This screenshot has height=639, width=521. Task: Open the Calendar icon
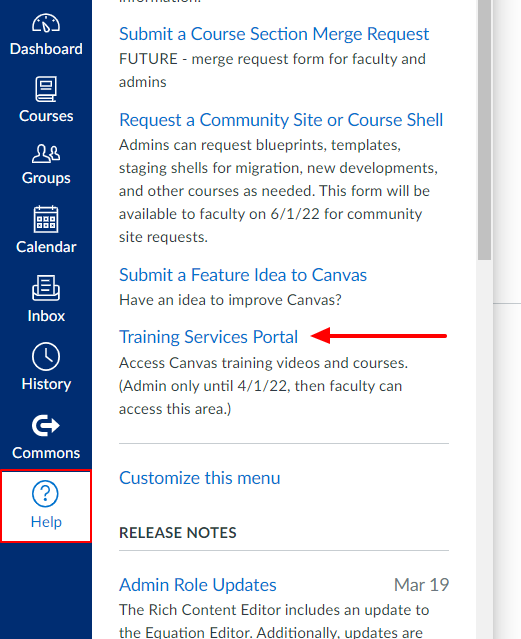(x=46, y=219)
